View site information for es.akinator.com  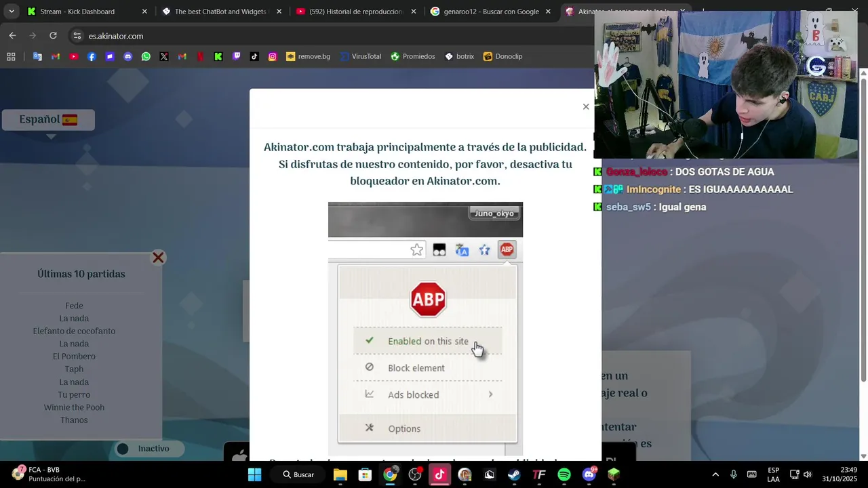[x=77, y=36]
